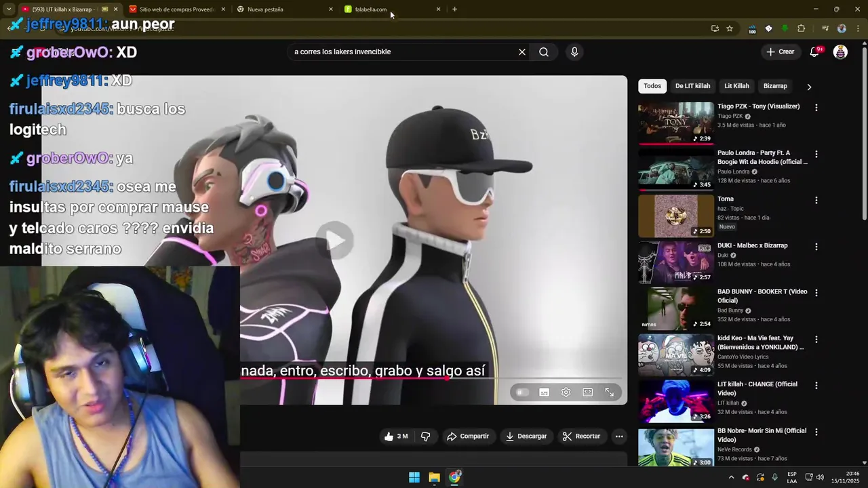The height and width of the screenshot is (488, 868).
Task: Open Chrome from the taskbar
Action: click(x=454, y=477)
